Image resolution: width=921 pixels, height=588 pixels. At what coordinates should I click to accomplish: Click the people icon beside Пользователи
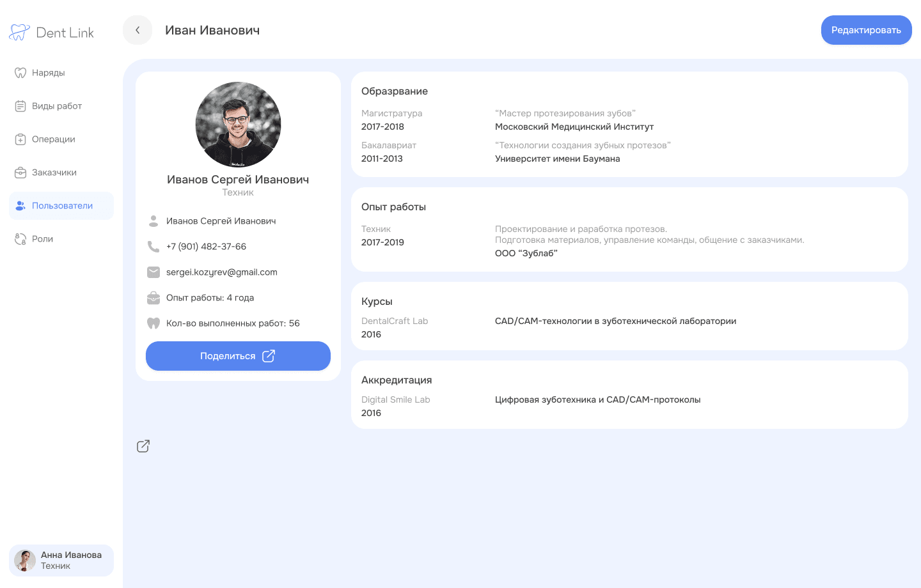coord(20,206)
